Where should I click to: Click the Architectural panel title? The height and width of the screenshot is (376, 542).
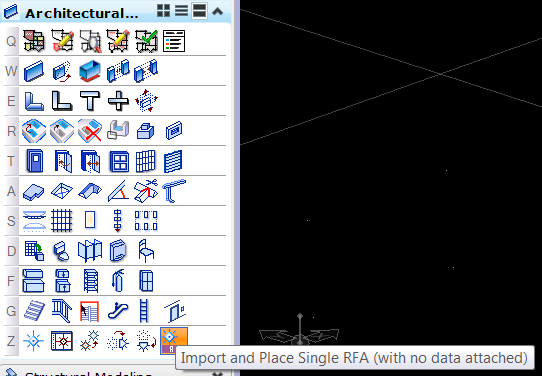82,13
